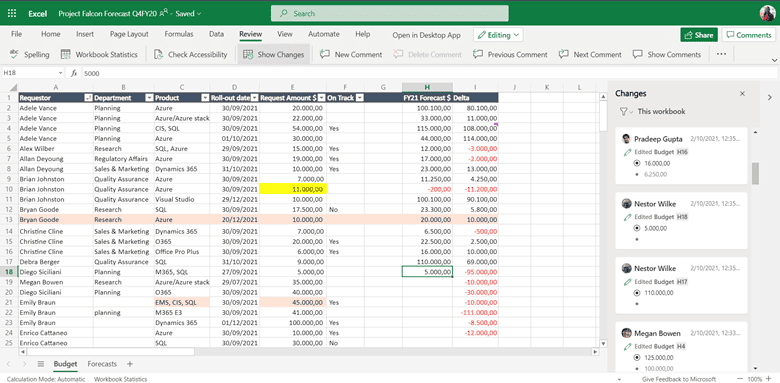Collapse the side pane with the right chevron
Viewport: 780px width, 383px height.
point(770,97)
